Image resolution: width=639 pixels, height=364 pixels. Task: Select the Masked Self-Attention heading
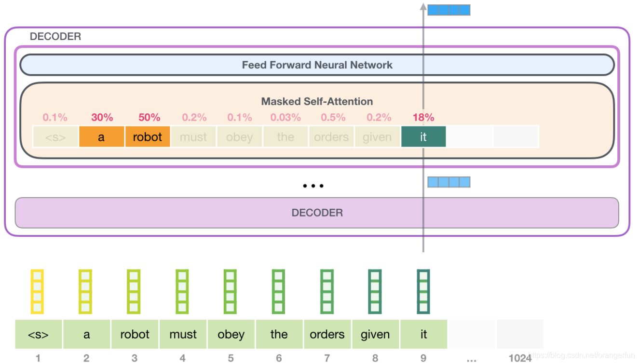(317, 102)
